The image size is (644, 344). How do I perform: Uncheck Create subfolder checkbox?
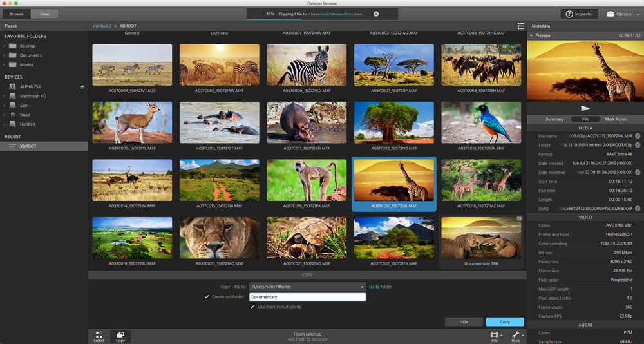point(207,297)
